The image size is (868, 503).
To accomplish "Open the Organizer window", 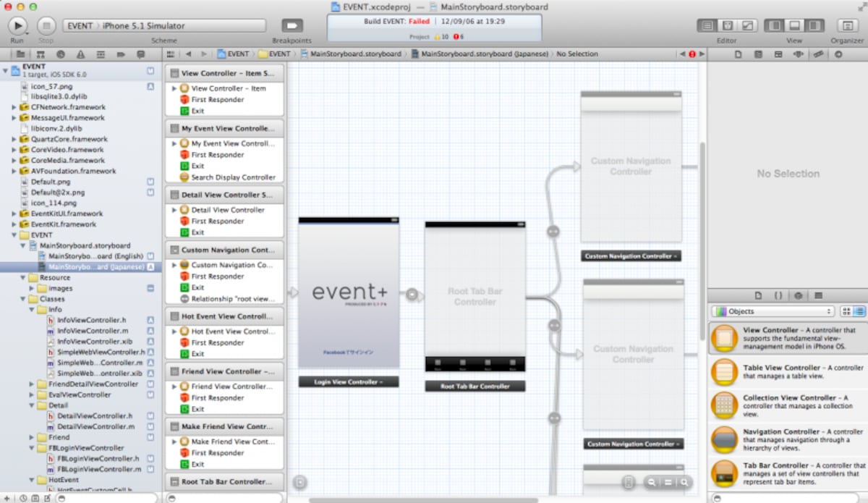I will click(x=846, y=25).
